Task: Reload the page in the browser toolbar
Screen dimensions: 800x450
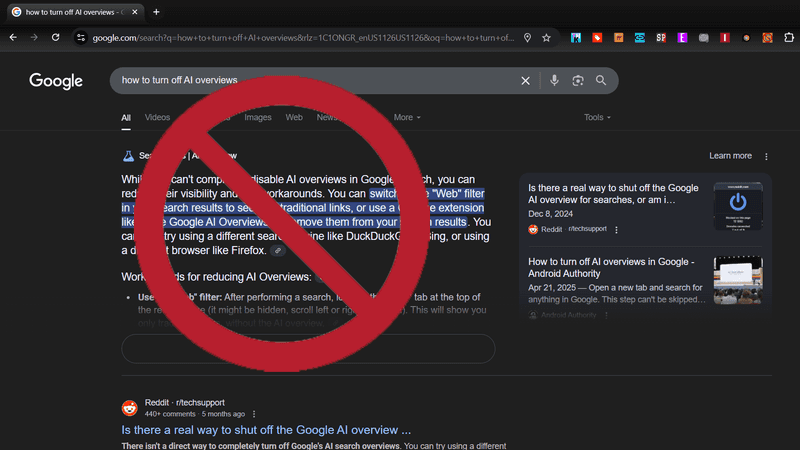Action: [57, 37]
